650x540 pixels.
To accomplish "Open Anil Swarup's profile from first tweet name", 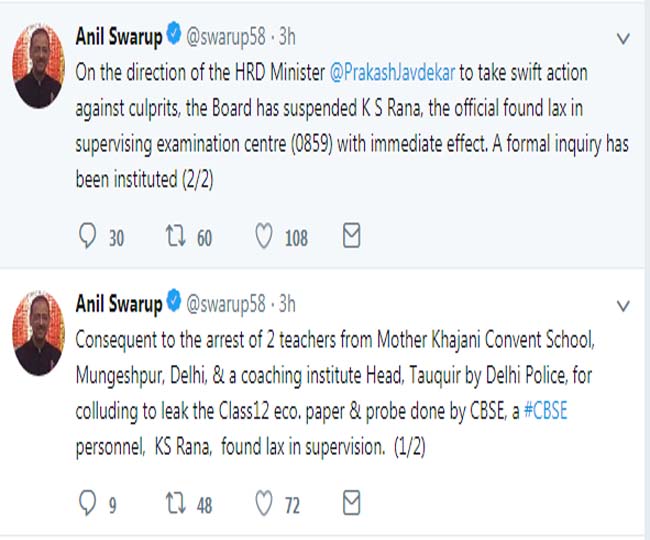I will click(x=119, y=39).
